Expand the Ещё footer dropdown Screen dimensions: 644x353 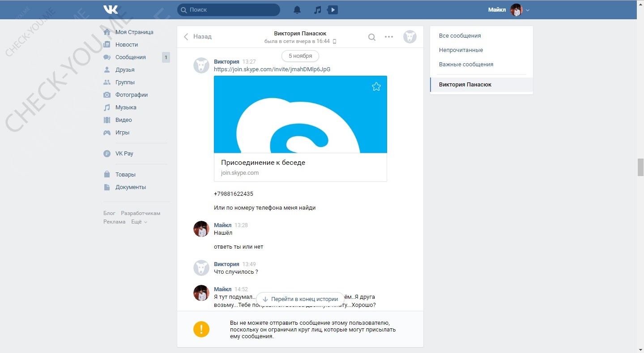point(139,222)
